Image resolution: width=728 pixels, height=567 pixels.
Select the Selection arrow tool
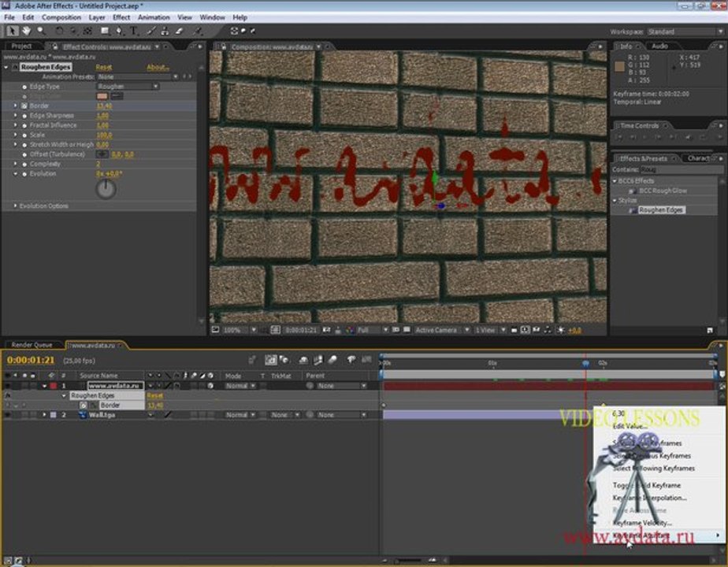point(12,31)
